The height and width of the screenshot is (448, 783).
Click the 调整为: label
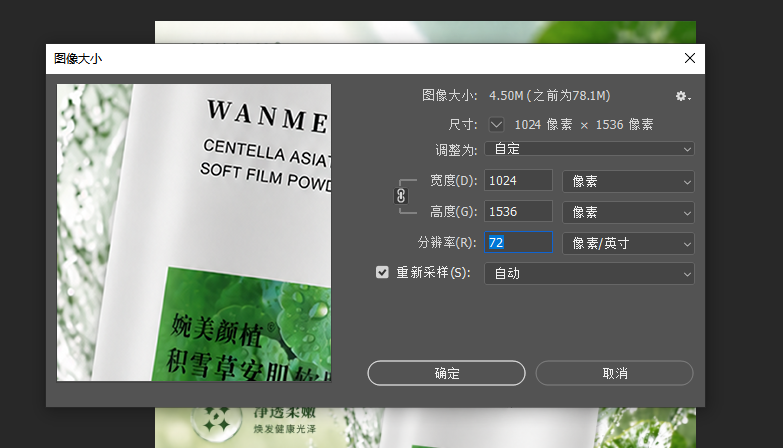coord(456,149)
